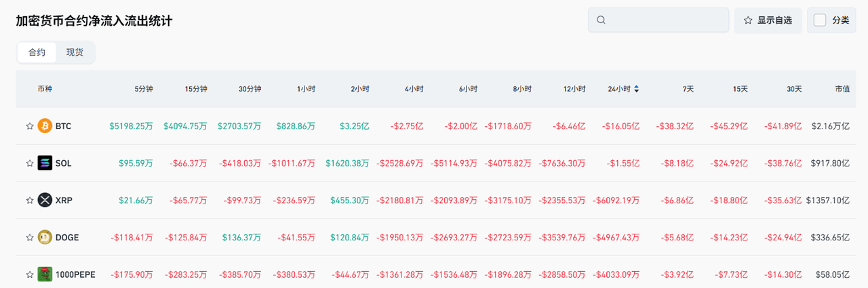The width and height of the screenshot is (868, 288).
Task: Click the Solana coin icon
Action: (45, 163)
